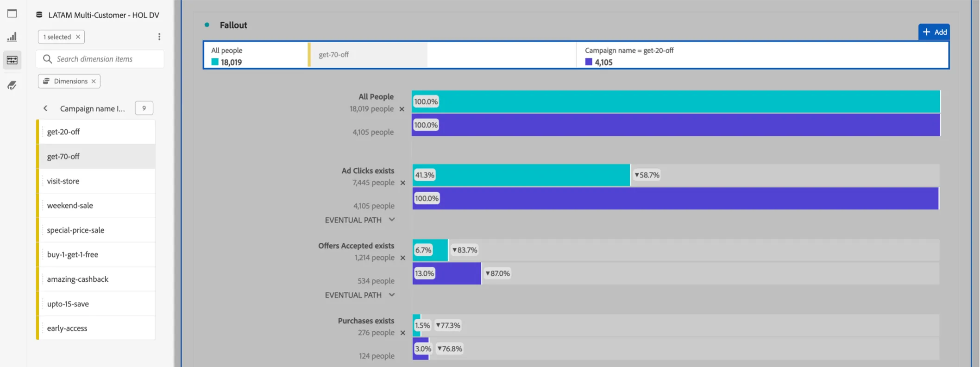
Task: Click the data view database icon
Action: point(39,15)
